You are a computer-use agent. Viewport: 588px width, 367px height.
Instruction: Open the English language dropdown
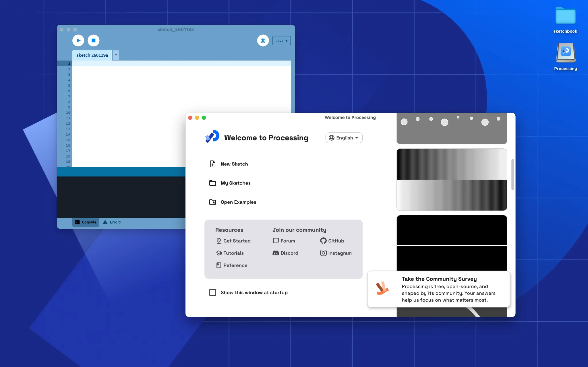344,138
